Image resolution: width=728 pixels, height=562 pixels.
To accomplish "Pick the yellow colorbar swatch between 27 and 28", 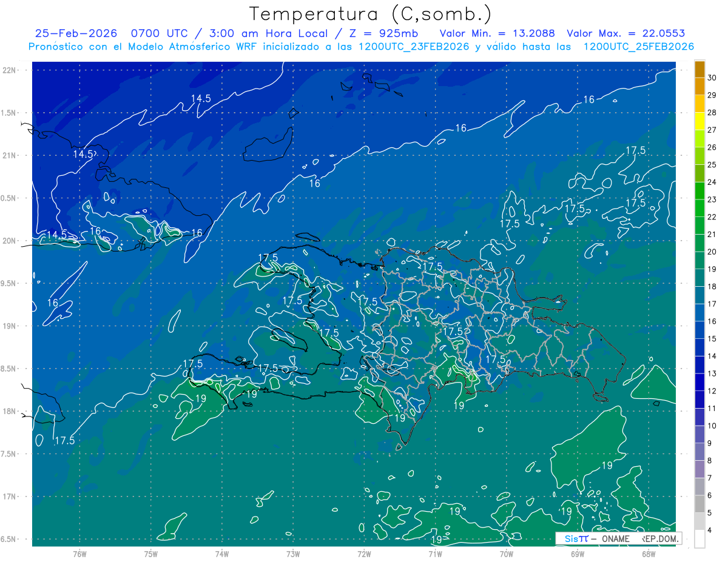I will tap(699, 122).
